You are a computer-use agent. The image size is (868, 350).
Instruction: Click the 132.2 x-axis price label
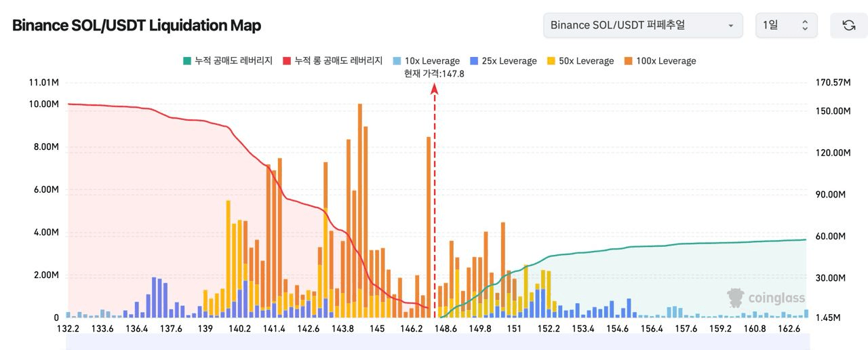pos(68,328)
